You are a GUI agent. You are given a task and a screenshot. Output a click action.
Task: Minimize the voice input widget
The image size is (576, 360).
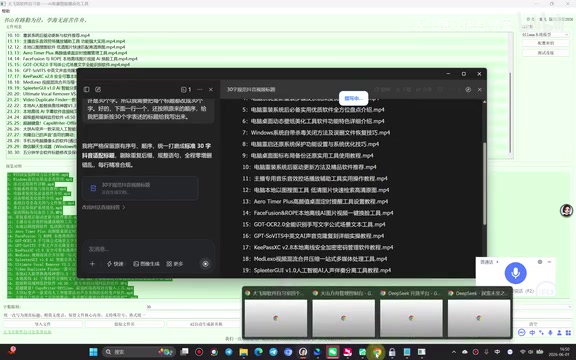point(550,262)
